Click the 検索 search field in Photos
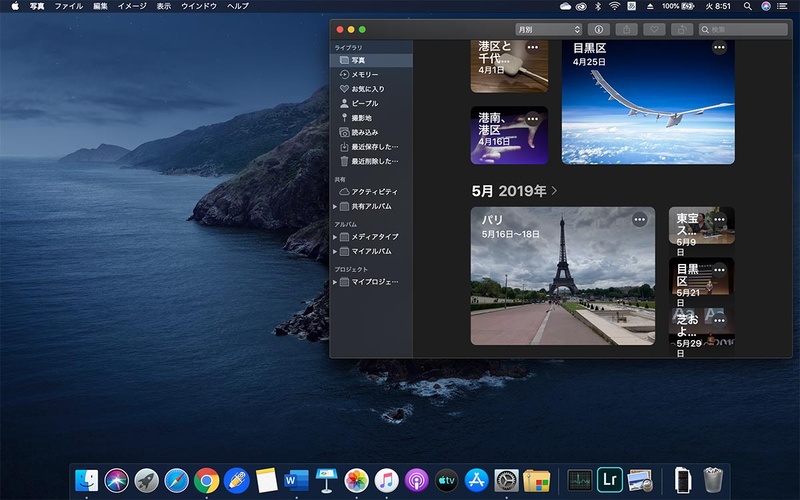The width and height of the screenshot is (800, 500). point(743,30)
